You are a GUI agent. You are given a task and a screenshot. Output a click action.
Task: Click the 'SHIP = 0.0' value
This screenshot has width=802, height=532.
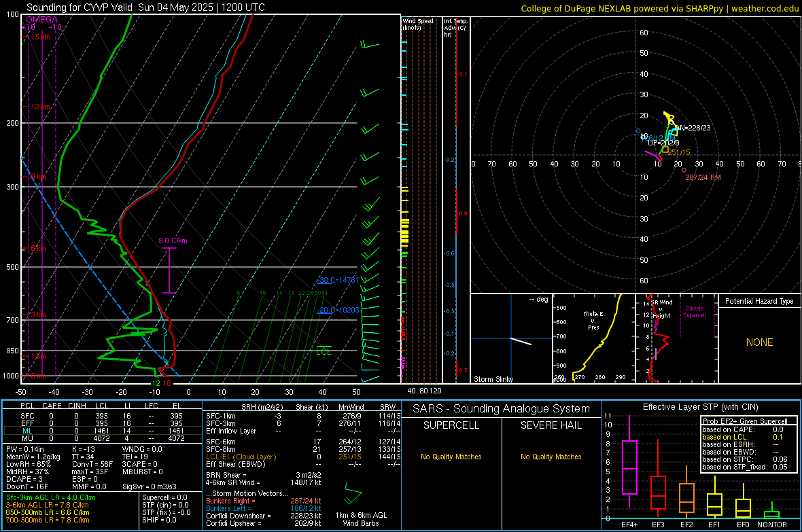(x=159, y=520)
